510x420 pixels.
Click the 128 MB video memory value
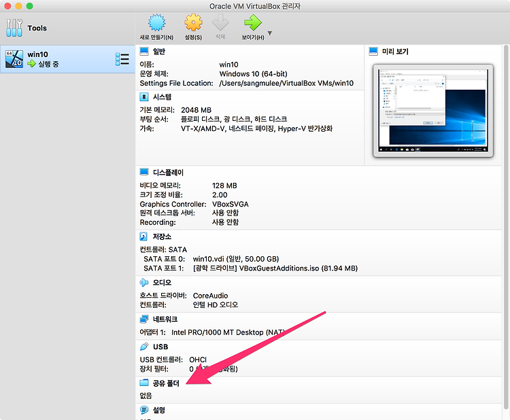click(x=224, y=186)
